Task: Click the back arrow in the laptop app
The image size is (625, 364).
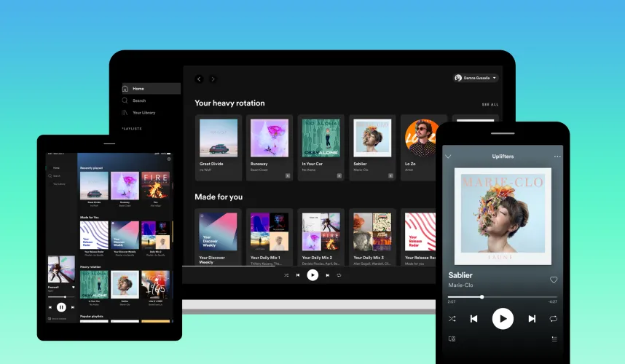Action: click(199, 79)
